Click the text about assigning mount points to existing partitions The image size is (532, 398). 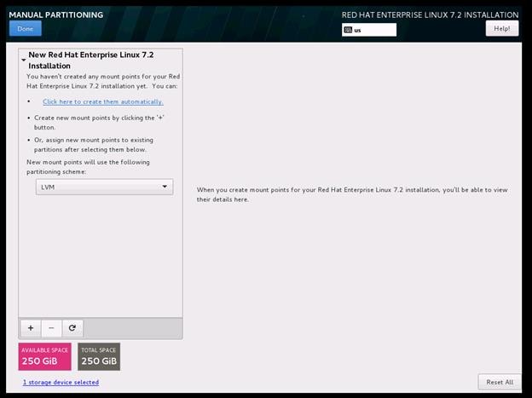pyautogui.click(x=93, y=145)
